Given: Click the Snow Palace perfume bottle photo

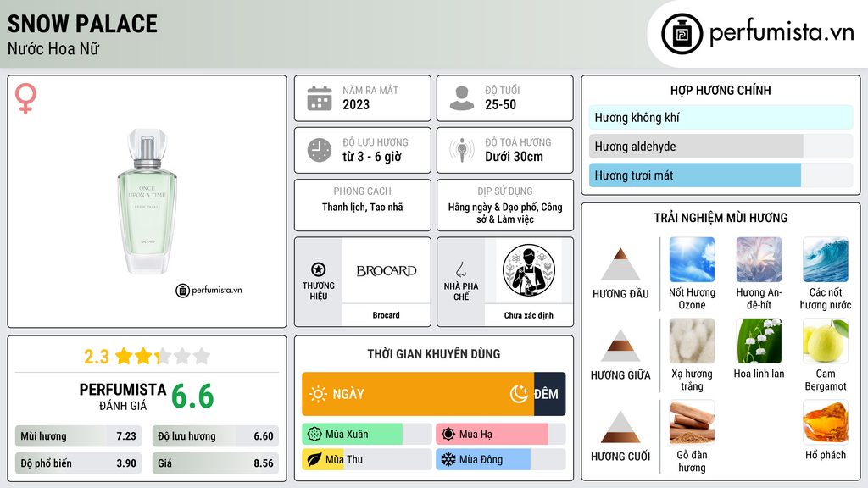Looking at the screenshot, I should pos(147,202).
